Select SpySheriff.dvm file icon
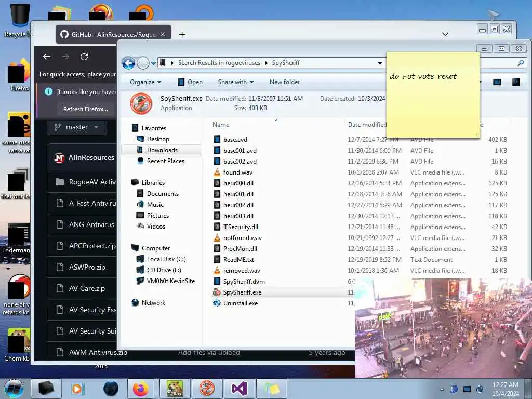The image size is (532, 399). pyautogui.click(x=217, y=281)
